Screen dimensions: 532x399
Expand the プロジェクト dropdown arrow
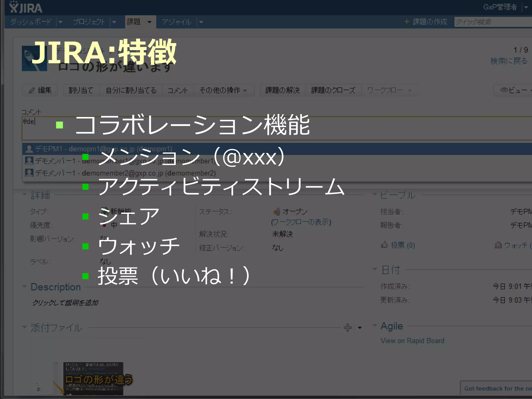[x=114, y=22]
